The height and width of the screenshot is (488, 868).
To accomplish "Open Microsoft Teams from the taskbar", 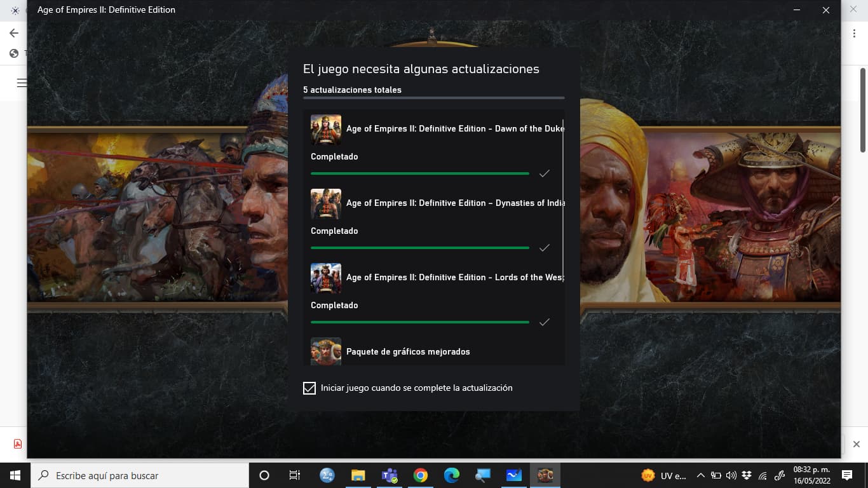I will [x=390, y=475].
